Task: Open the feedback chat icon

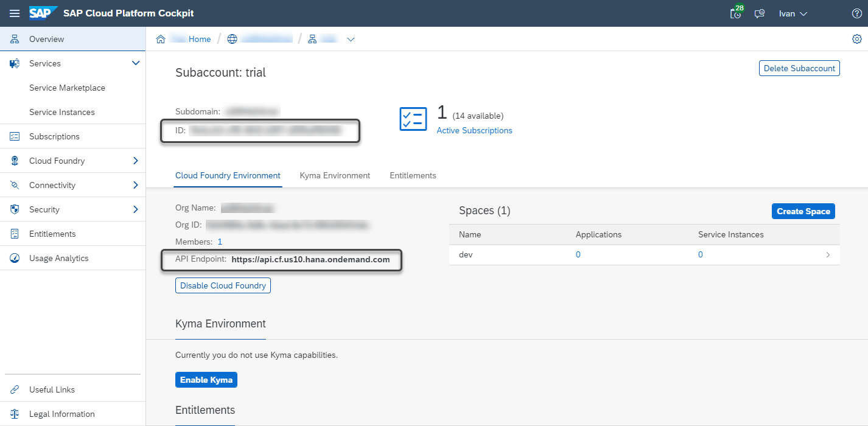Action: click(760, 13)
